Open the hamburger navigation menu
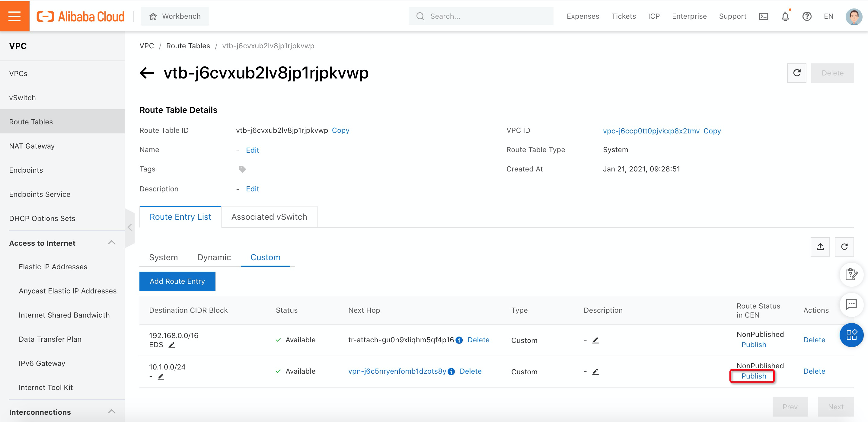The image size is (868, 422). tap(14, 16)
